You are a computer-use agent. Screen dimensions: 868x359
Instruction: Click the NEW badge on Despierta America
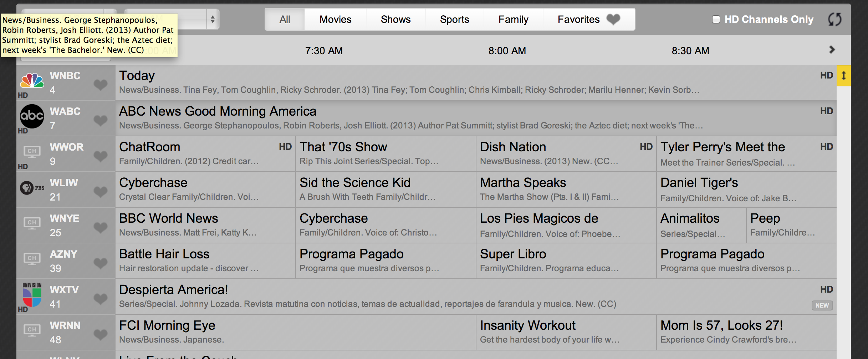click(x=822, y=305)
